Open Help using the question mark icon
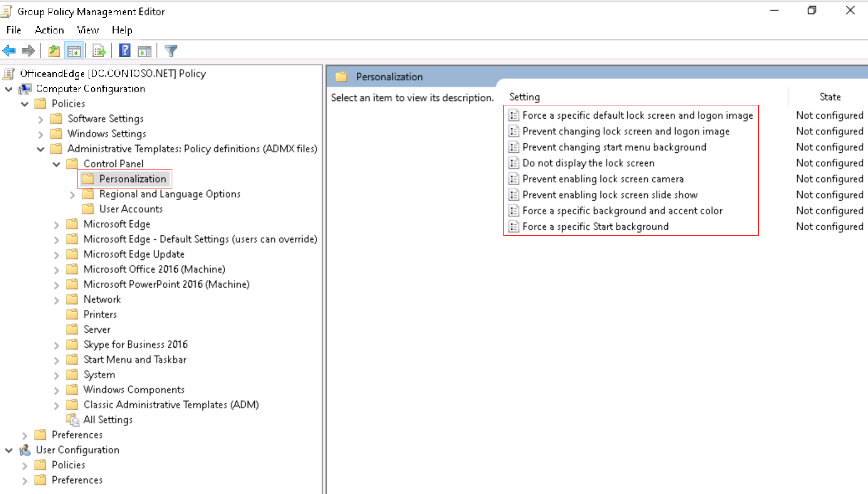The image size is (868, 494). [124, 50]
